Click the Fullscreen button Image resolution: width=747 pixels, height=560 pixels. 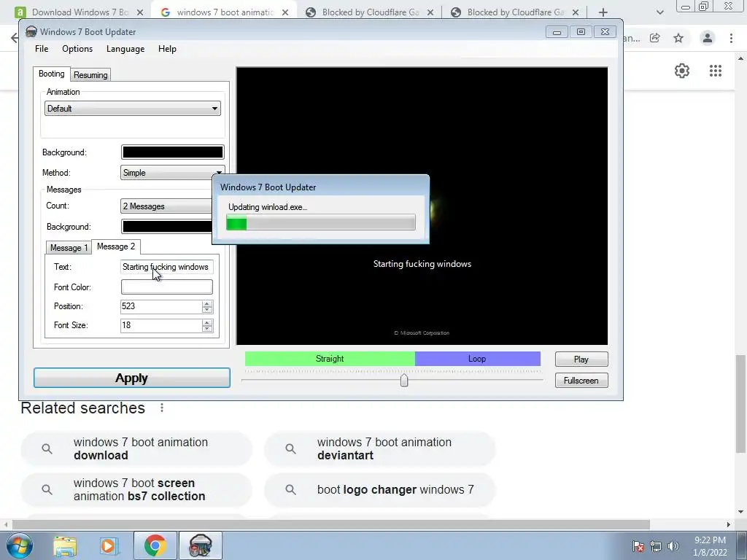click(x=581, y=381)
